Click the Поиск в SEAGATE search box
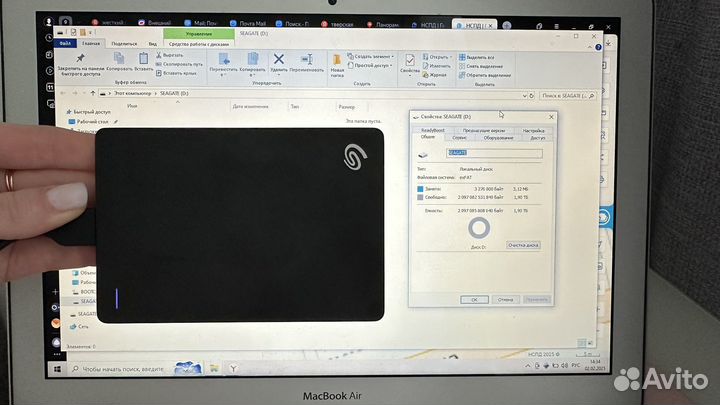Screen dimensions: 720x405 [567, 96]
